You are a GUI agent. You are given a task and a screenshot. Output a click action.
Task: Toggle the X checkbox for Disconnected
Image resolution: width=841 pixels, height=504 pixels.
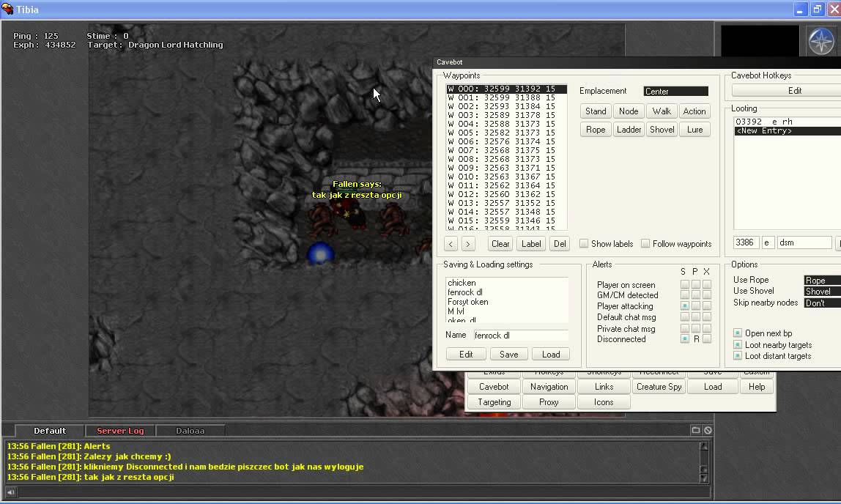(707, 339)
